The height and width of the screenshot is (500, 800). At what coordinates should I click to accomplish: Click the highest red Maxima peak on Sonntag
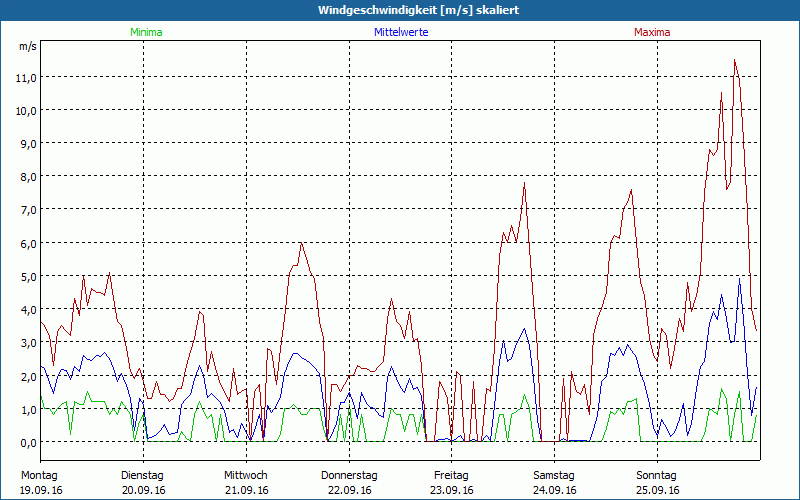click(x=735, y=60)
